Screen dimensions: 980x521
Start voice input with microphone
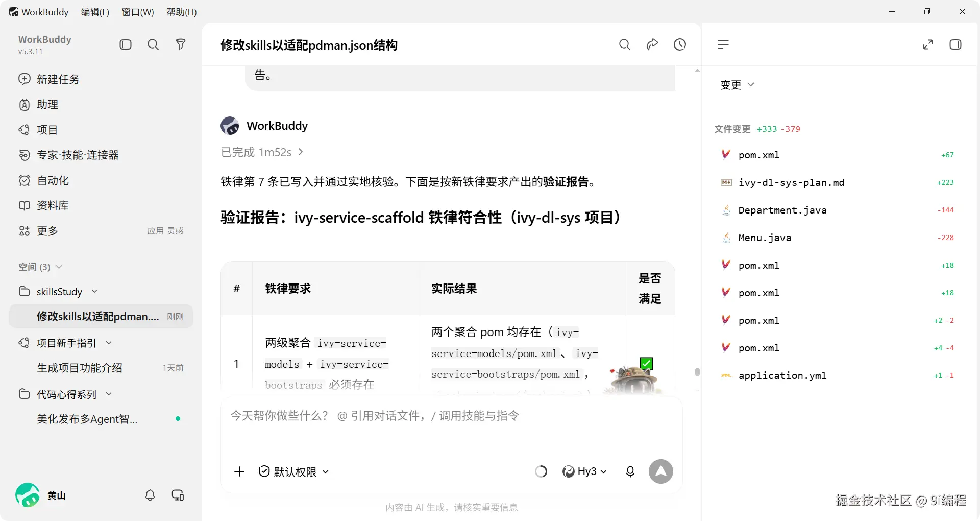pyautogui.click(x=630, y=471)
